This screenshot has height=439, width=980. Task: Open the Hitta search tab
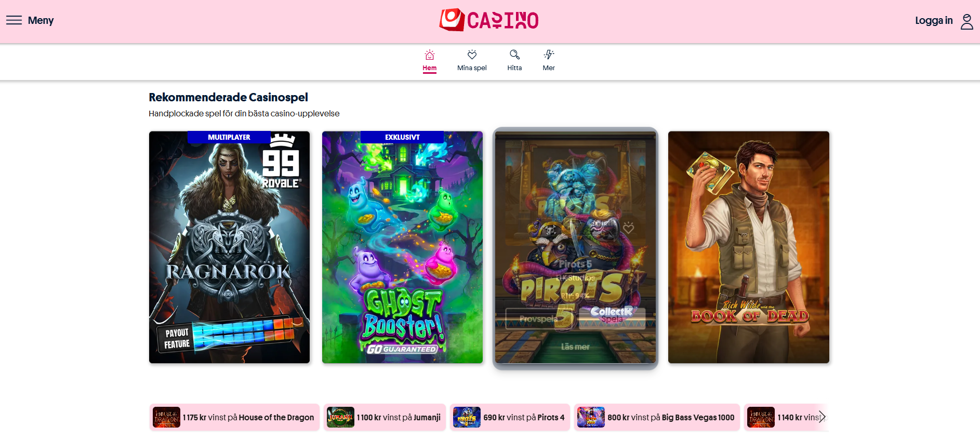(514, 61)
